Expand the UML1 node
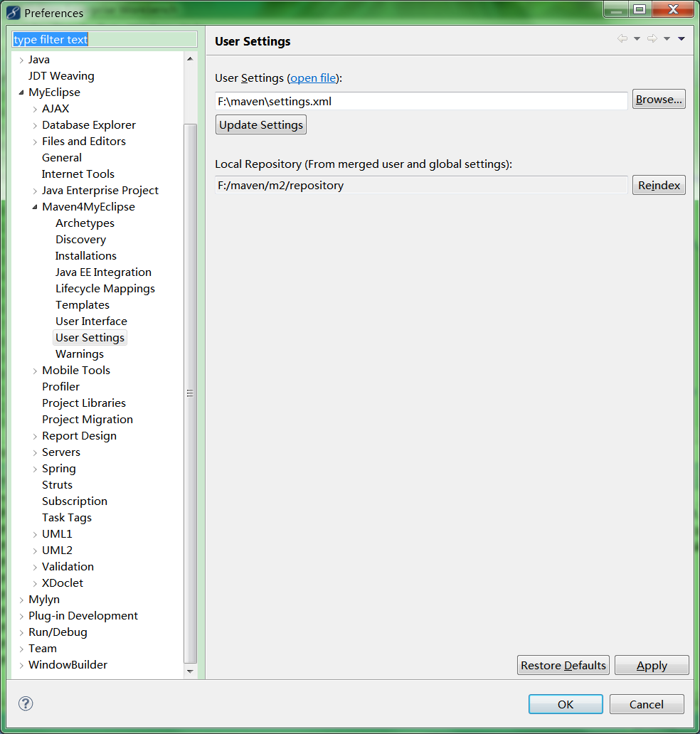The image size is (700, 734). pos(35,535)
